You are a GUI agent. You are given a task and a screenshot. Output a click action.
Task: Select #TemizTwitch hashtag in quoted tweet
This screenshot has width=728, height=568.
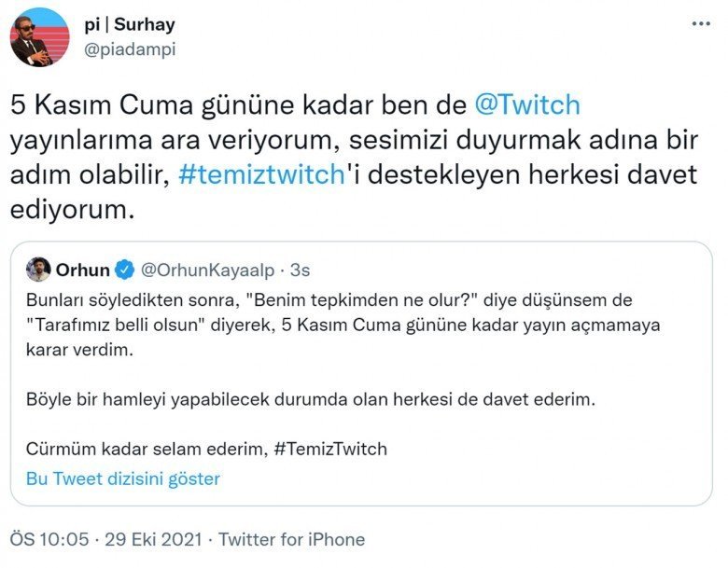pyautogui.click(x=330, y=449)
